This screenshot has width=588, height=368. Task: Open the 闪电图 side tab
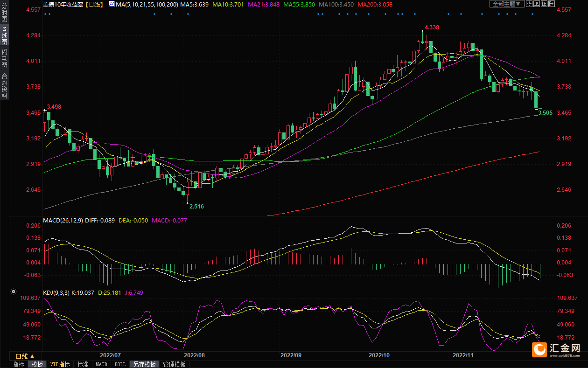[x=4, y=58]
